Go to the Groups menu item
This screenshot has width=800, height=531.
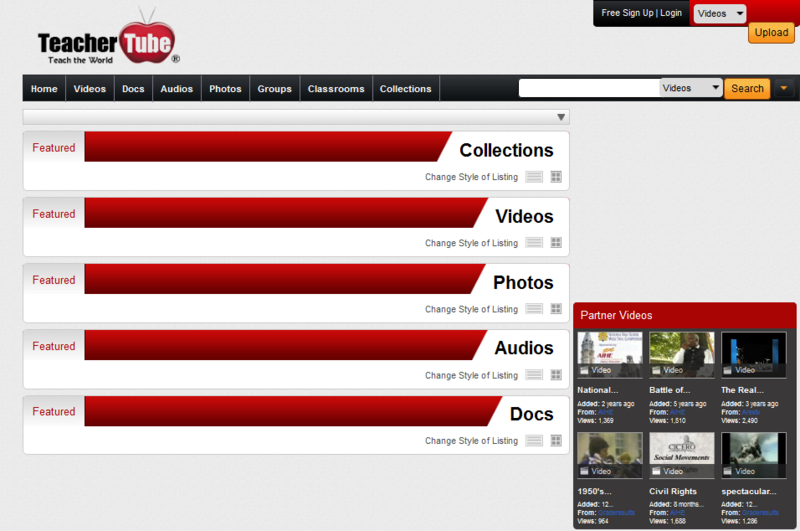click(274, 89)
